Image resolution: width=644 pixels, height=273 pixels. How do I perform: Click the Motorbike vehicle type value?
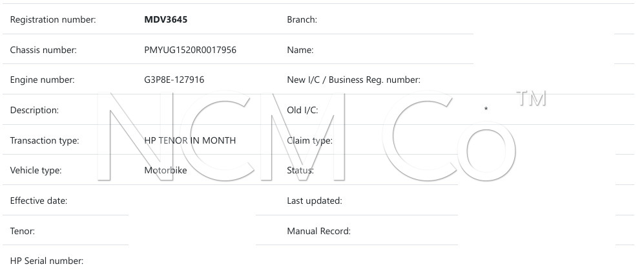click(165, 171)
